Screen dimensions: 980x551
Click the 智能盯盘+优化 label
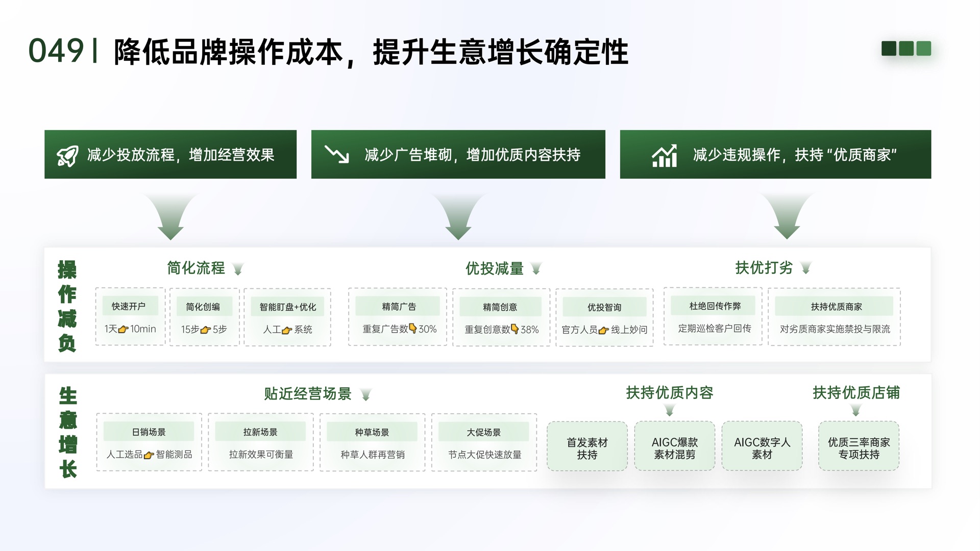(288, 307)
